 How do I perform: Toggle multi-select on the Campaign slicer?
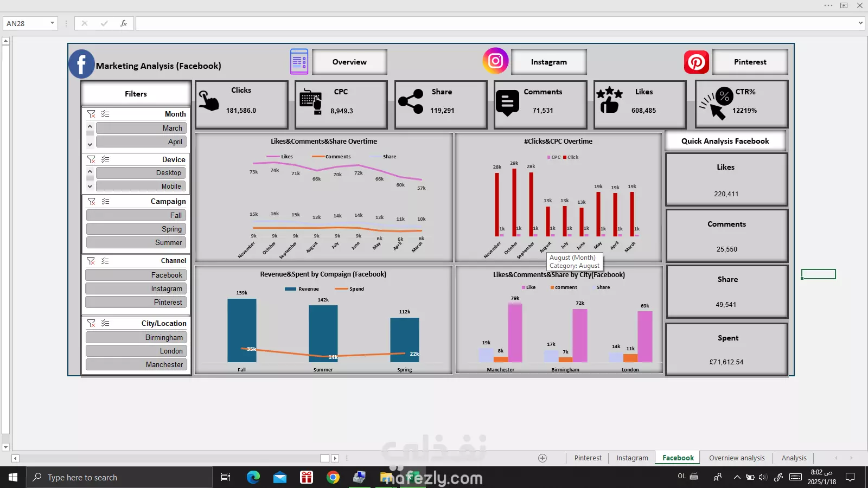[x=105, y=201]
